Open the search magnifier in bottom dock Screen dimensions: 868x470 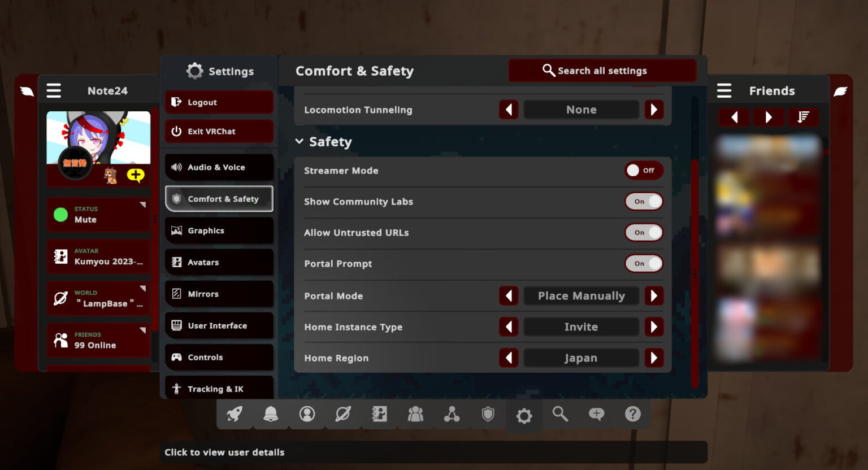point(560,414)
